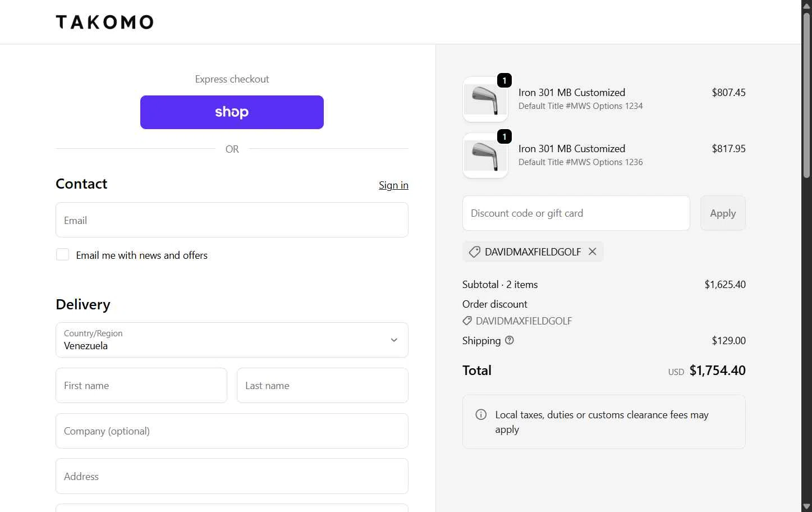Click the info icon beside Local taxes notice

[481, 415]
